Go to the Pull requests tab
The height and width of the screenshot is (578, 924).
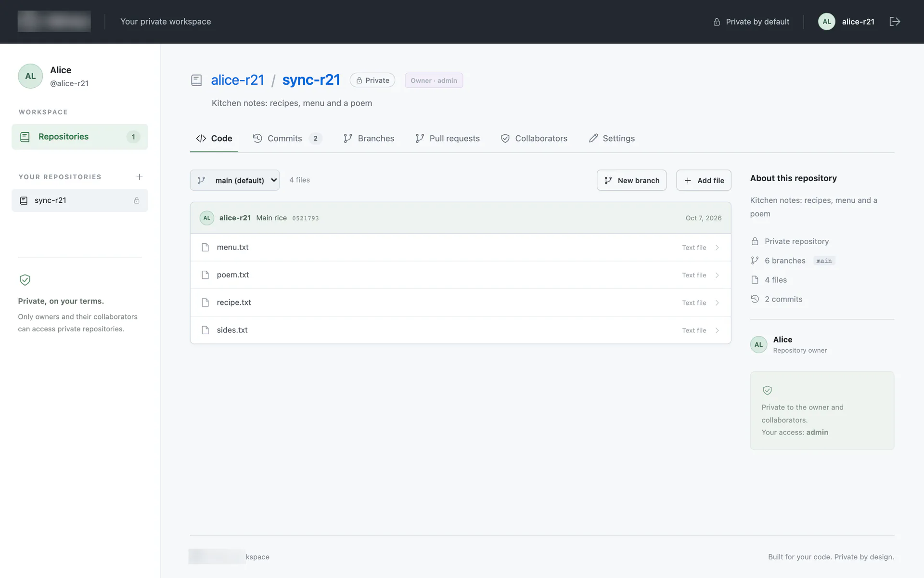(448, 138)
